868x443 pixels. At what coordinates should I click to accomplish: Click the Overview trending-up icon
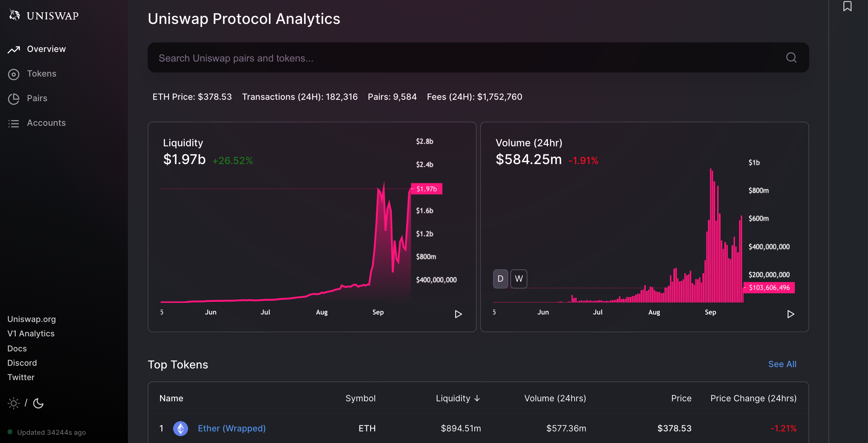click(x=14, y=50)
